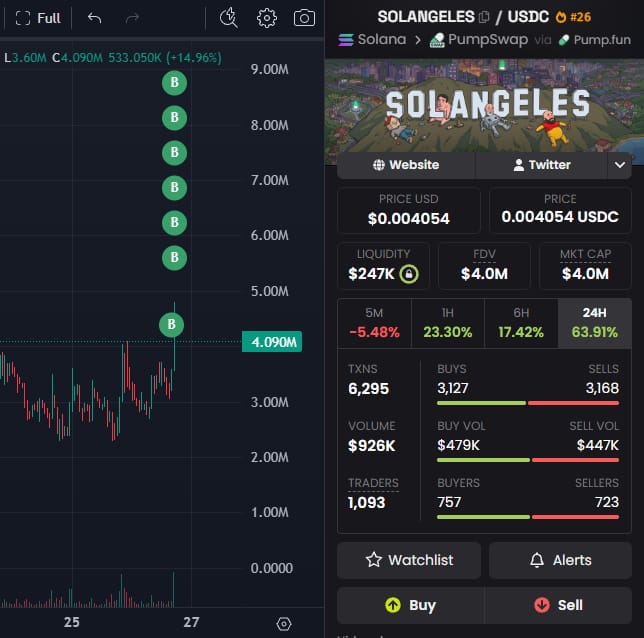
Task: Redo chart action arrow
Action: [132, 18]
